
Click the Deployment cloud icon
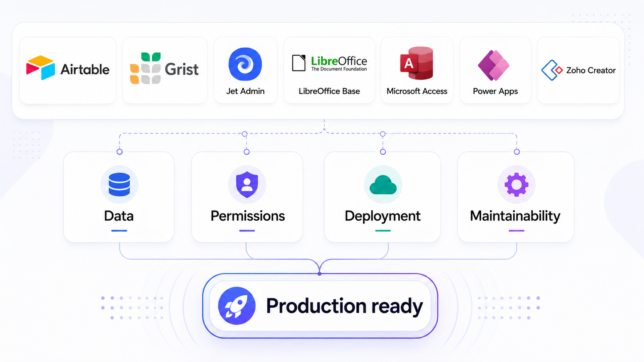tap(383, 185)
